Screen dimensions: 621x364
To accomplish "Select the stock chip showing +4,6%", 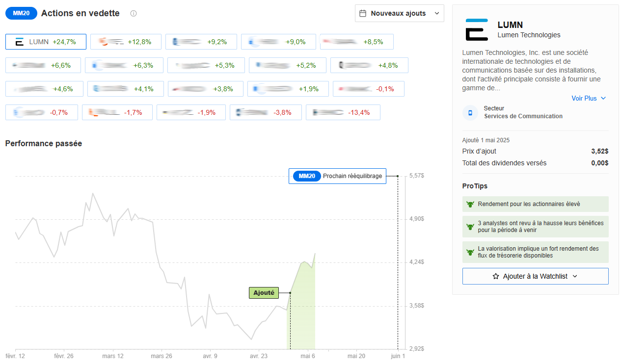I will [x=44, y=89].
